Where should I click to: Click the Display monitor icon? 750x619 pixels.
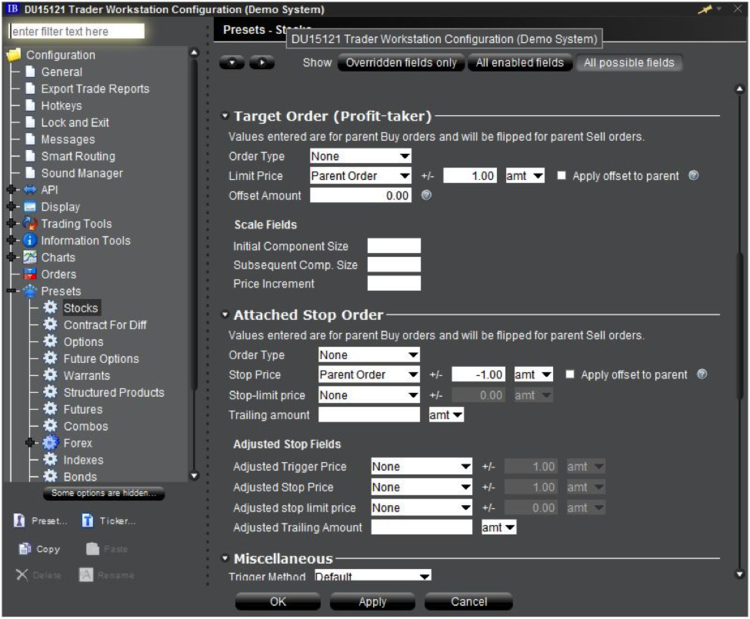pos(30,207)
